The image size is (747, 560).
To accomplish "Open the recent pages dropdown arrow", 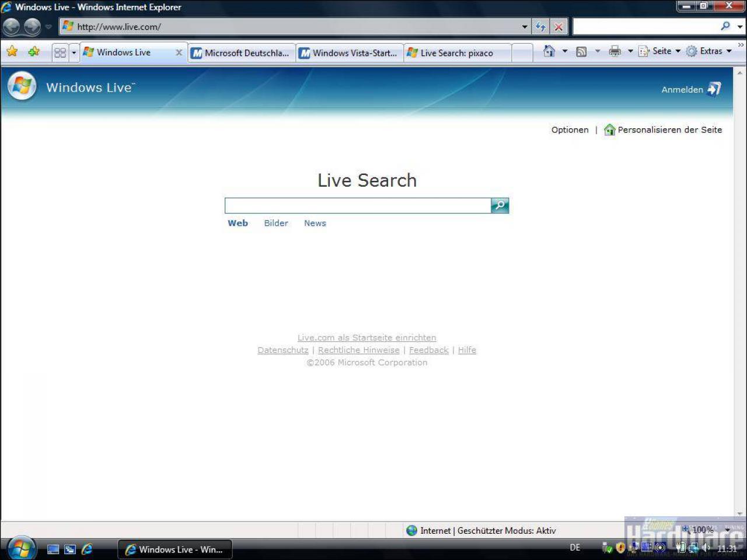I will [48, 27].
